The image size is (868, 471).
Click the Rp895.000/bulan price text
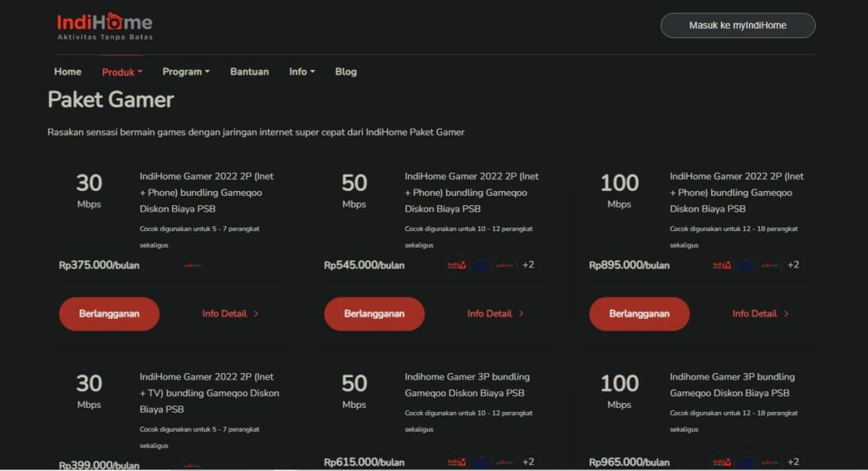(x=630, y=266)
